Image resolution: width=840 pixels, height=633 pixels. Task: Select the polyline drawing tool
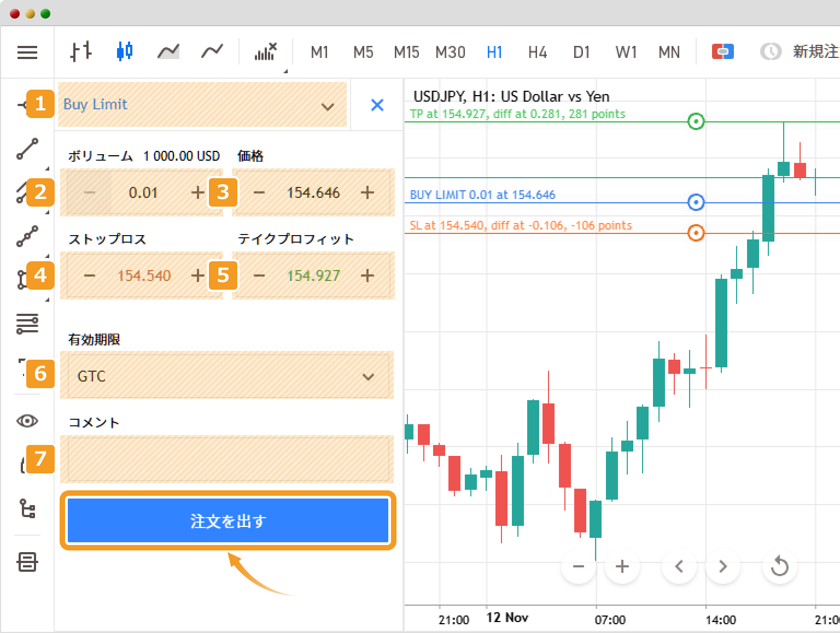27,236
